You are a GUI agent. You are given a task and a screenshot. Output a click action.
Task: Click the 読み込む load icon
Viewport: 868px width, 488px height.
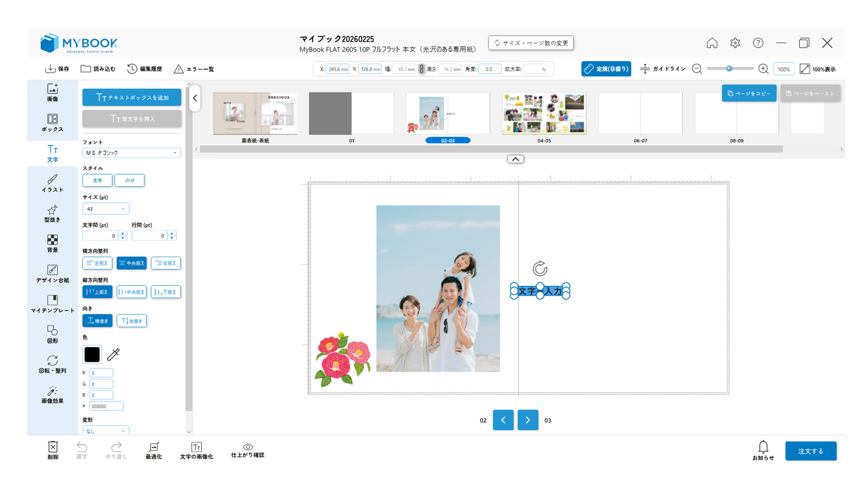pyautogui.click(x=86, y=69)
